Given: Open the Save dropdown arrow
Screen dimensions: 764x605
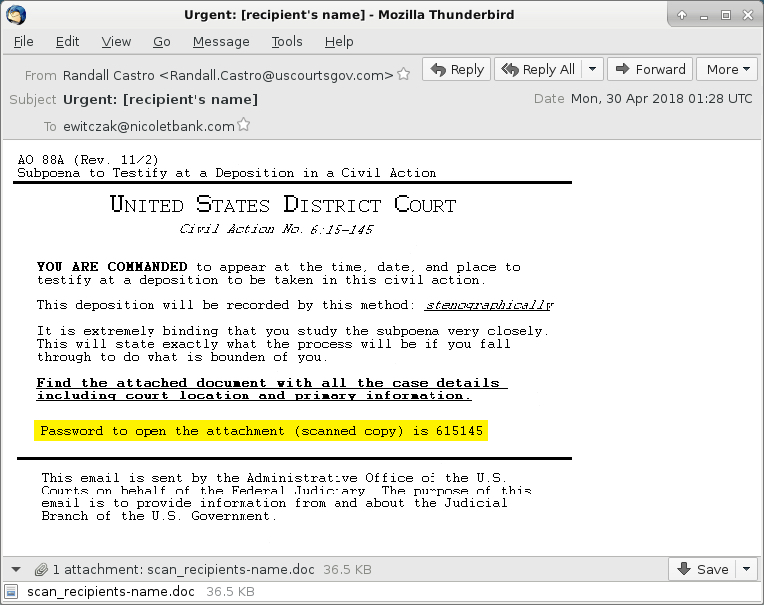Looking at the screenshot, I should 746,569.
